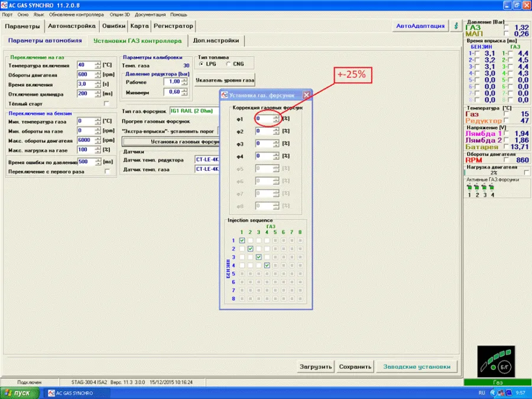Uncheck injection sequence Бензин 3 to Газ 3
532x399 pixels.
pos(258,257)
